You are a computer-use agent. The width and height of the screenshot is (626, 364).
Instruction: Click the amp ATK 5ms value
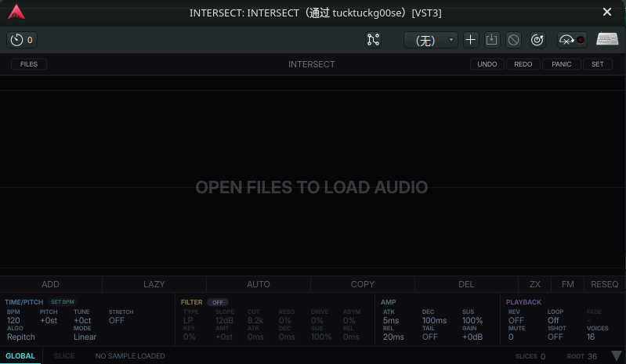click(391, 320)
